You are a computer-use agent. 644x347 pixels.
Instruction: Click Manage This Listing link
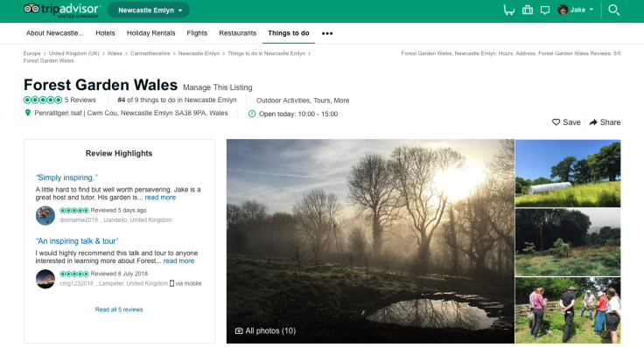click(218, 87)
